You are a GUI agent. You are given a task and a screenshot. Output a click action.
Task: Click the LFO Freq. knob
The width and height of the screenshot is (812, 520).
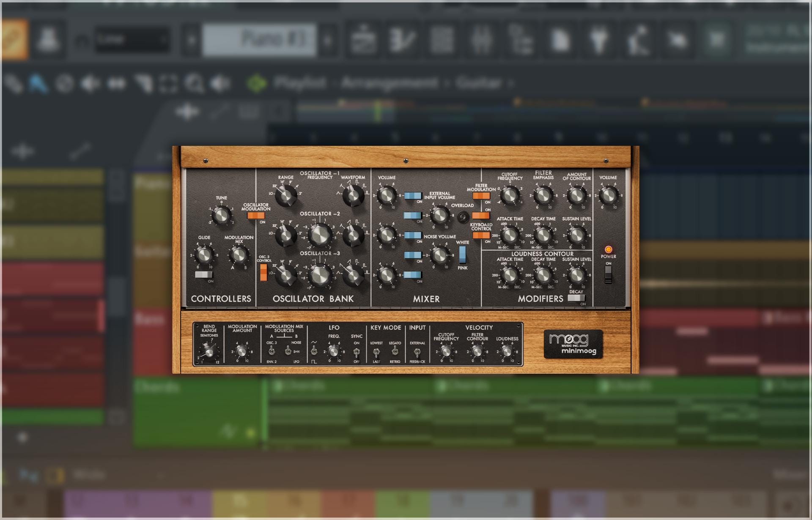[x=334, y=351]
